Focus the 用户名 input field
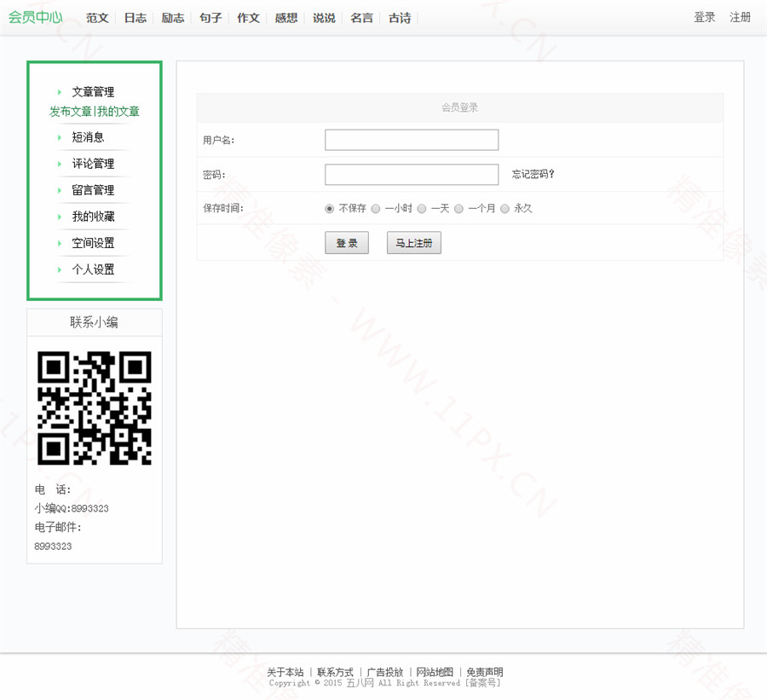Viewport: 767px width, 700px height. (x=412, y=140)
